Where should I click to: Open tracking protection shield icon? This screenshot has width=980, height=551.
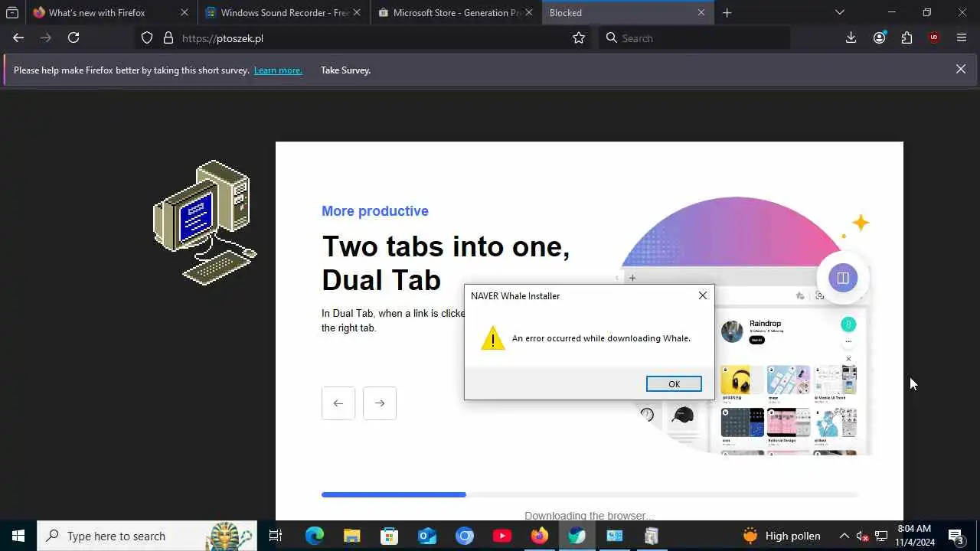(x=147, y=38)
